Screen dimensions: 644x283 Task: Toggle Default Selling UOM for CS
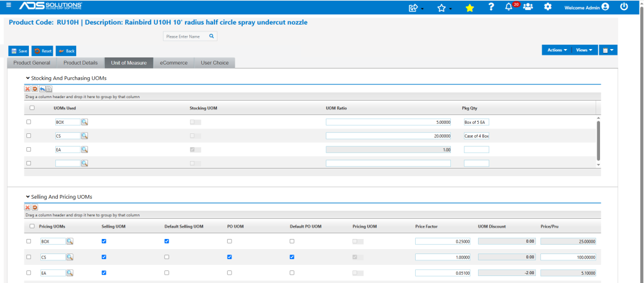coord(167,257)
